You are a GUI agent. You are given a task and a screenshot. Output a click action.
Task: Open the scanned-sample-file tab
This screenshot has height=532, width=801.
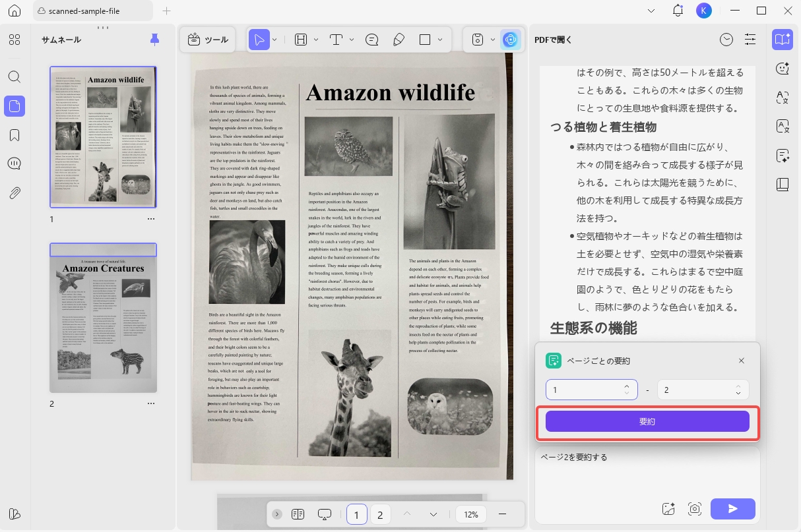[92, 11]
